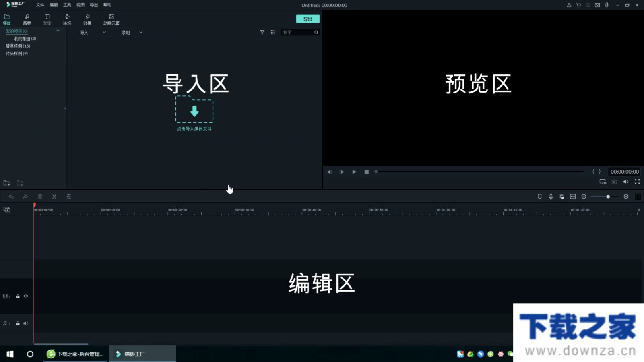Step back one frame in preview
Image resolution: width=644 pixels, height=362 pixels.
point(329,172)
